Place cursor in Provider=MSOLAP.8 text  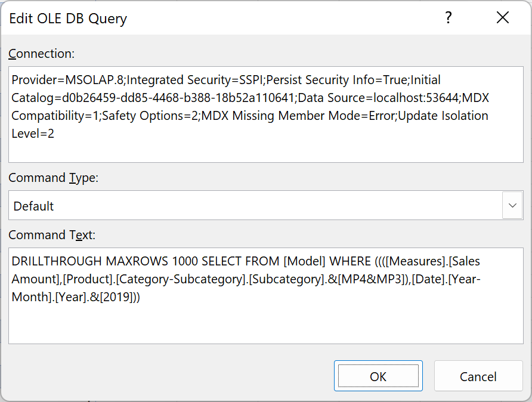pyautogui.click(x=67, y=80)
